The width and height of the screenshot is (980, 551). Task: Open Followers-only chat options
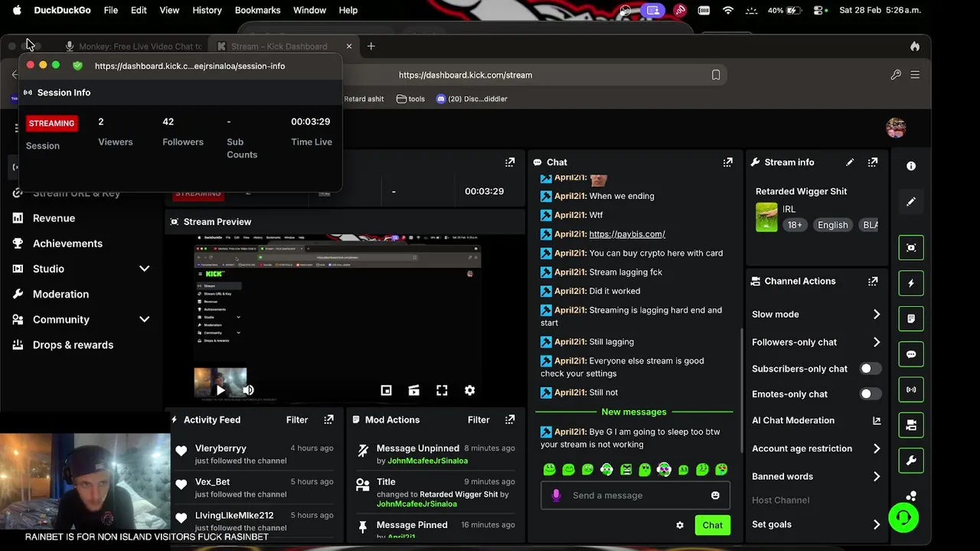(x=816, y=342)
